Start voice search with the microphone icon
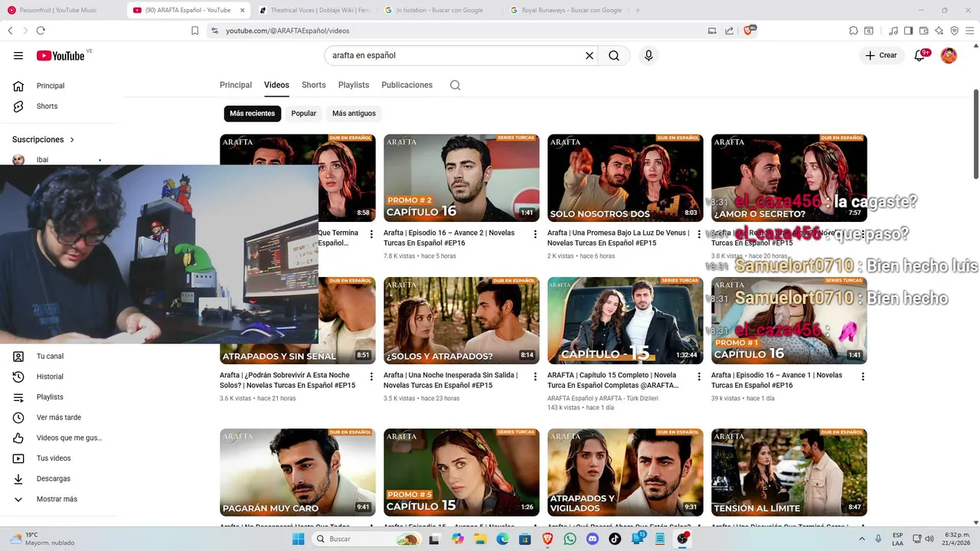 (x=648, y=55)
